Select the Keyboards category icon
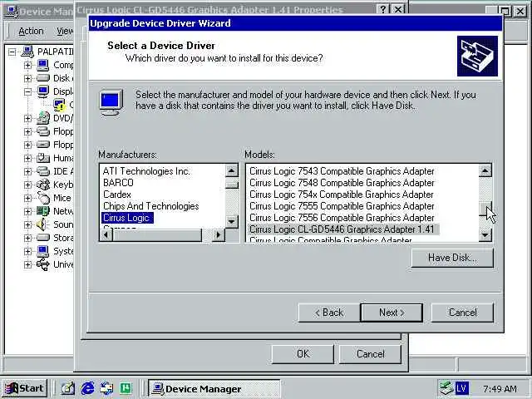Screen dimensions: 532x399 pos(43,185)
